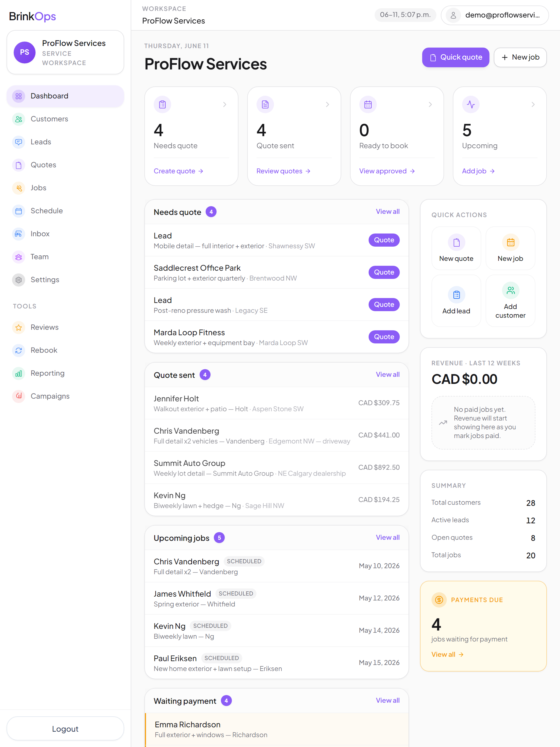Click the Team group icon

coord(19,257)
